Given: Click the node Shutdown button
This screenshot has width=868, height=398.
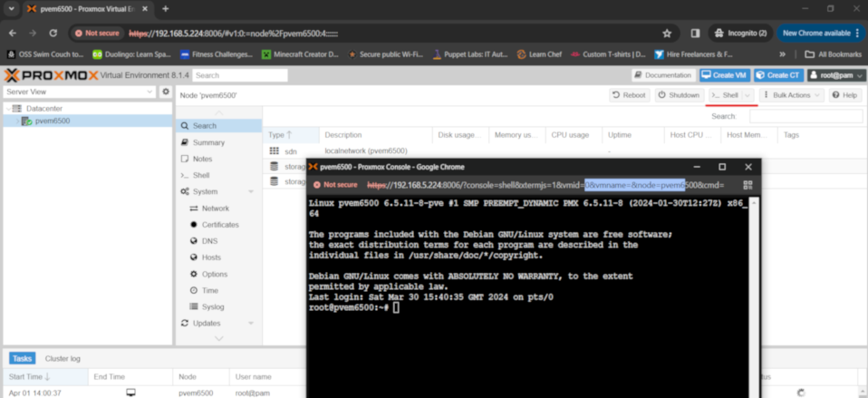Looking at the screenshot, I should [x=680, y=95].
